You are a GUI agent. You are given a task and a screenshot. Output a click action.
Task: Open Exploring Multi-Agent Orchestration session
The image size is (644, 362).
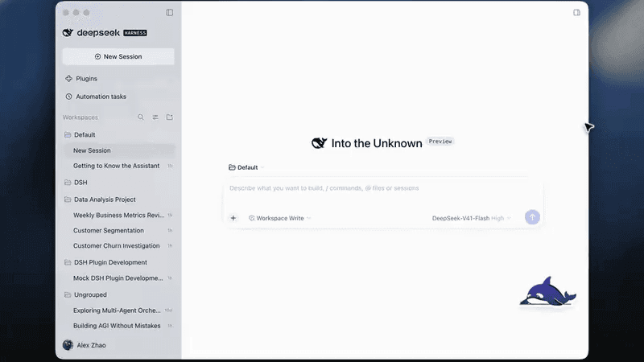(x=119, y=311)
